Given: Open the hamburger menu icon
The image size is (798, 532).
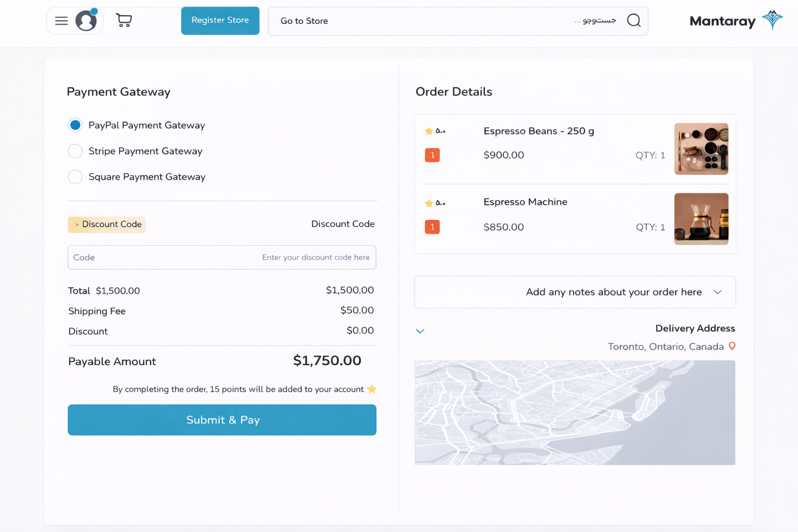Looking at the screenshot, I should coord(61,21).
